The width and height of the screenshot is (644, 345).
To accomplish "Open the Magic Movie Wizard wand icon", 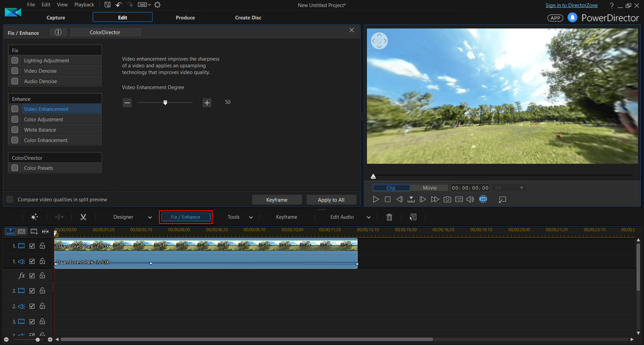I will (35, 217).
